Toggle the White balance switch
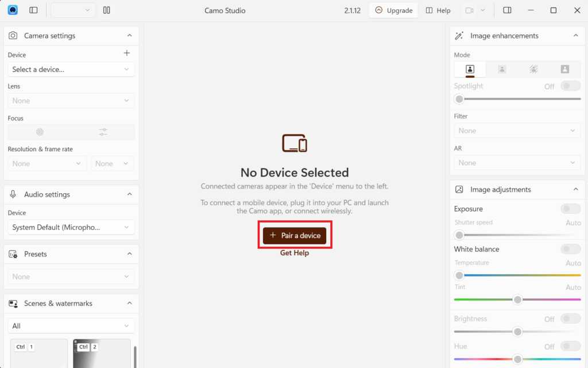 (x=570, y=248)
